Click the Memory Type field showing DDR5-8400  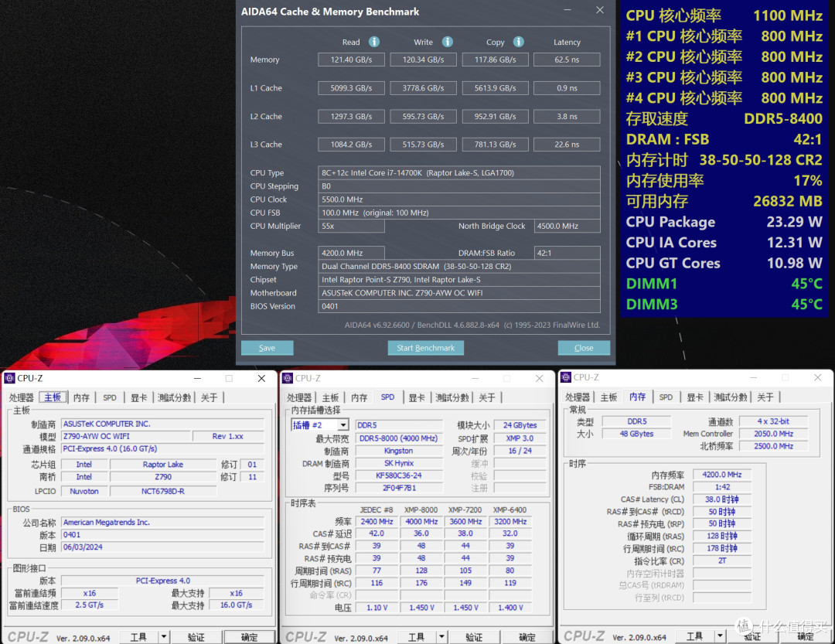click(x=459, y=266)
